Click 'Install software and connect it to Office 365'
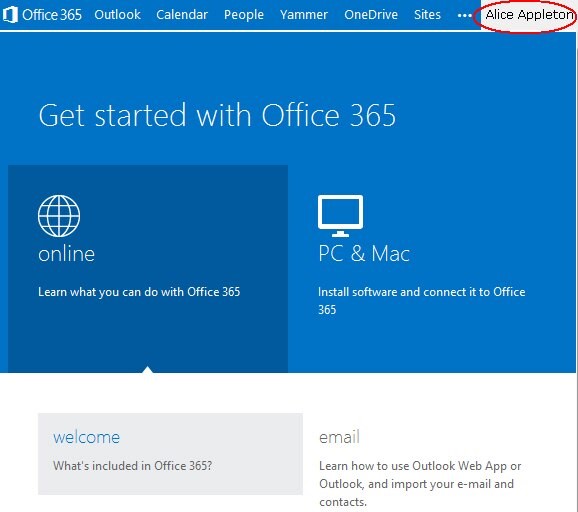Image resolution: width=578 pixels, height=512 pixels. (421, 301)
